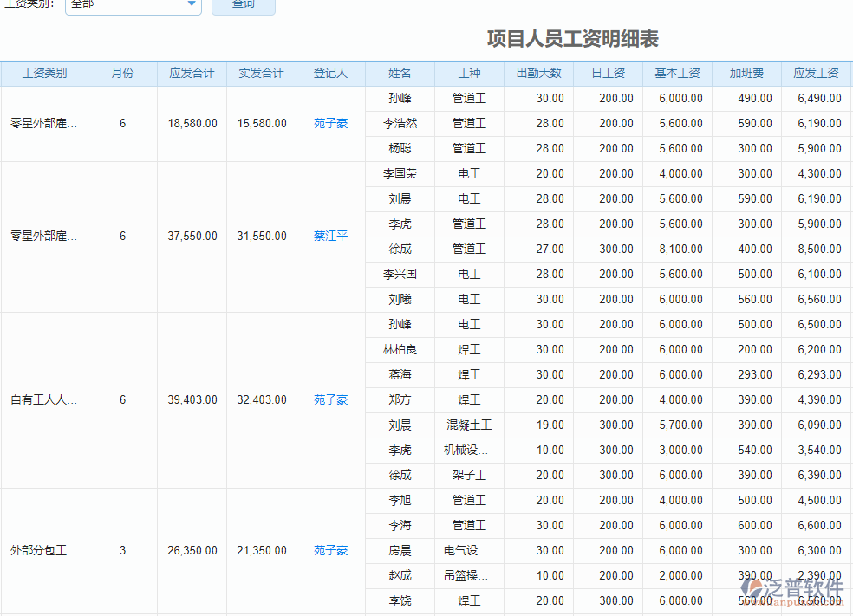853x616 pixels.
Task: Click 苑子豪 link in the first row group
Action: [x=329, y=123]
